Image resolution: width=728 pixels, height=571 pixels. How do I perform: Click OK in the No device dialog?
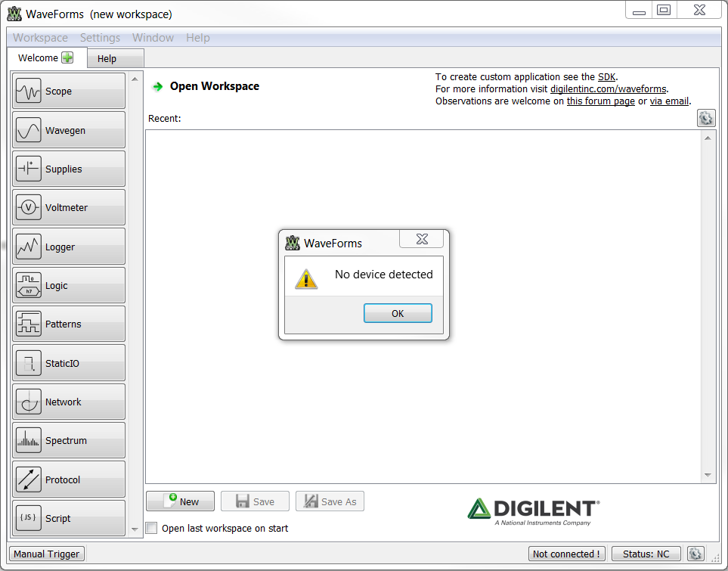coord(398,313)
